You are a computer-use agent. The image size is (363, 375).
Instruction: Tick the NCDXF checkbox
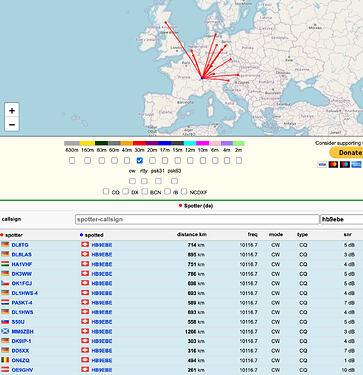tap(184, 191)
